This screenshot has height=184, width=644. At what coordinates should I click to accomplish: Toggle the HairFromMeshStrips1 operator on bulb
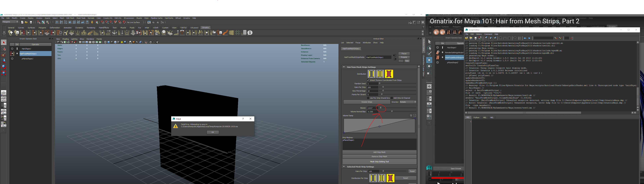[17, 54]
